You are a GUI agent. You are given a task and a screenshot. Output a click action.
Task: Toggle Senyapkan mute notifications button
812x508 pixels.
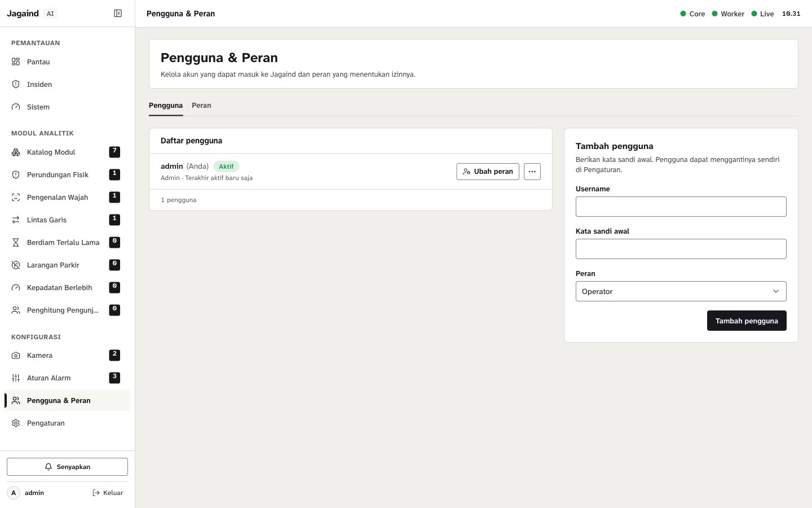(67, 467)
